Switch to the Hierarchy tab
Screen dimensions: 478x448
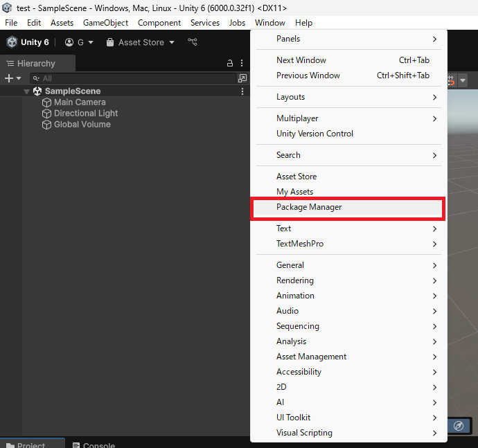click(x=37, y=64)
